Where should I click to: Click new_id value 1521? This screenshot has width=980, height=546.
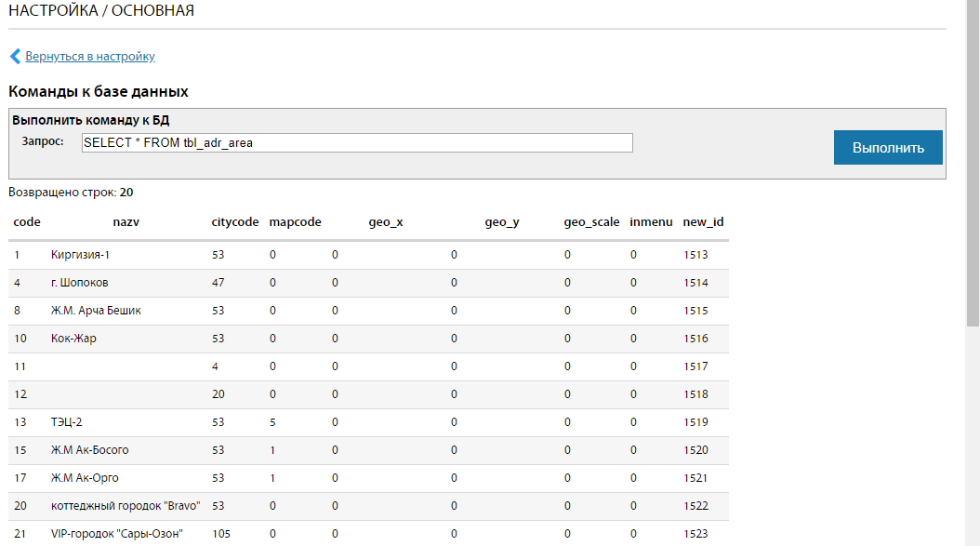[x=695, y=478]
